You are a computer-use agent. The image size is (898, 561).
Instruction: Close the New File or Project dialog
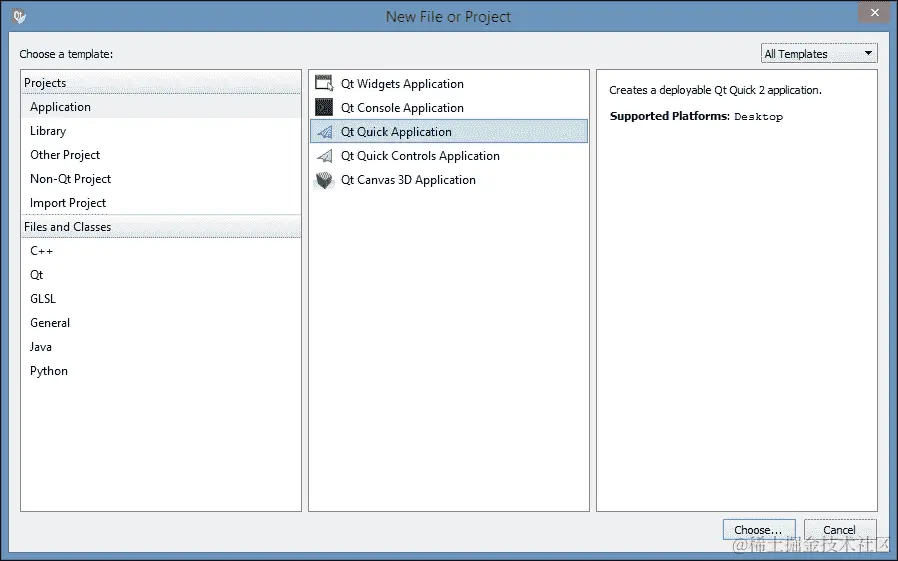click(x=875, y=13)
